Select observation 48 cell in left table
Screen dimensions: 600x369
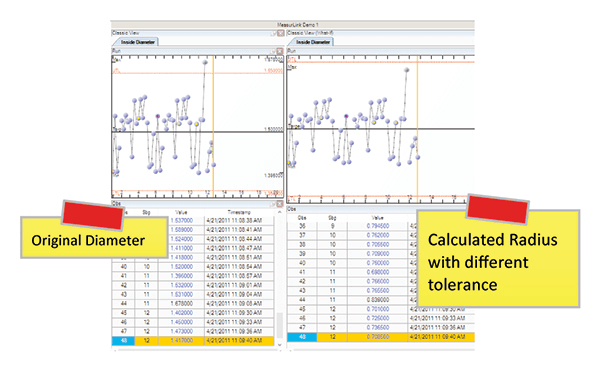point(124,340)
